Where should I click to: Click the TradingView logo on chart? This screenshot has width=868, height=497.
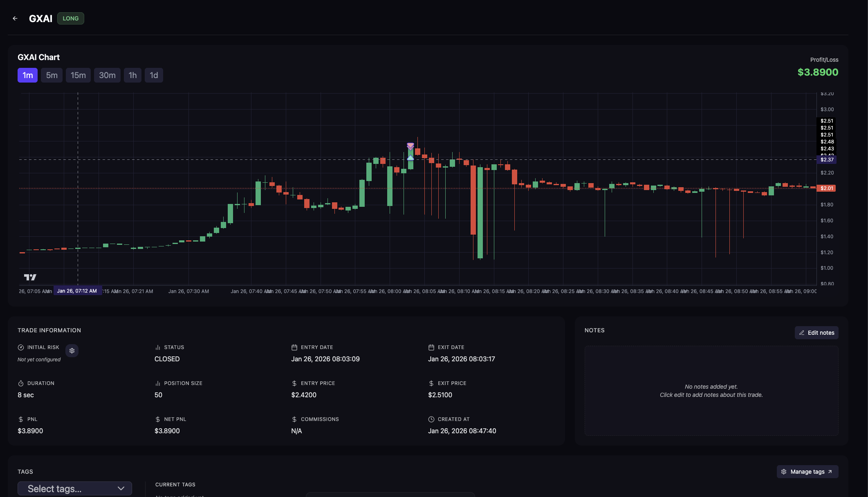[30, 277]
